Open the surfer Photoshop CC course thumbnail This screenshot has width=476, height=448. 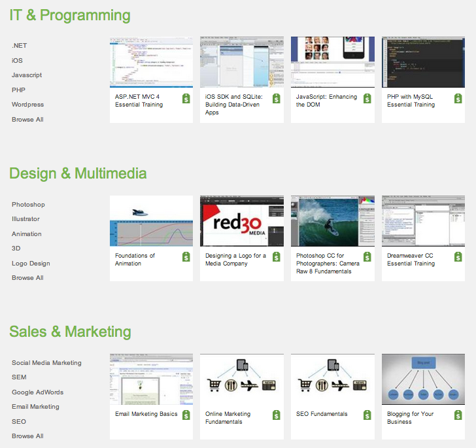click(x=332, y=220)
